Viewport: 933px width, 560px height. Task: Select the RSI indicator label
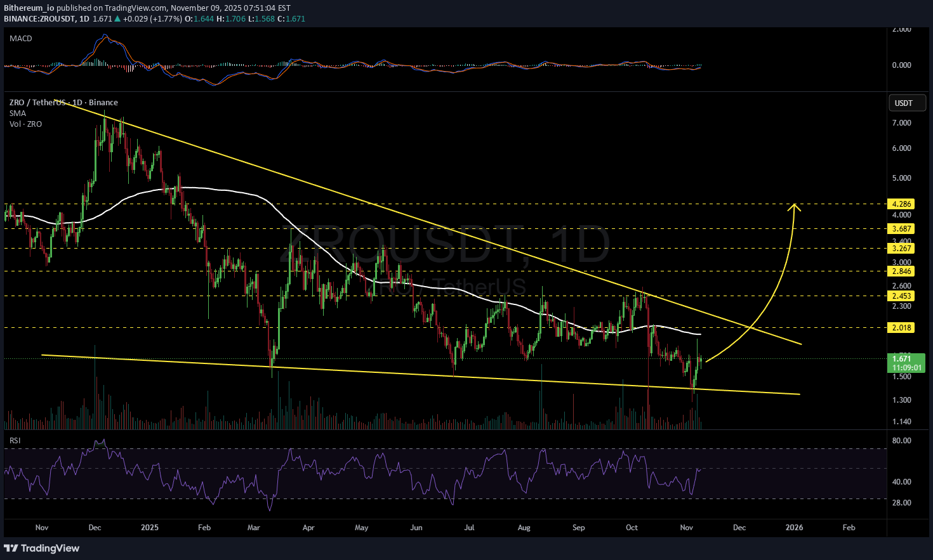pos(15,440)
